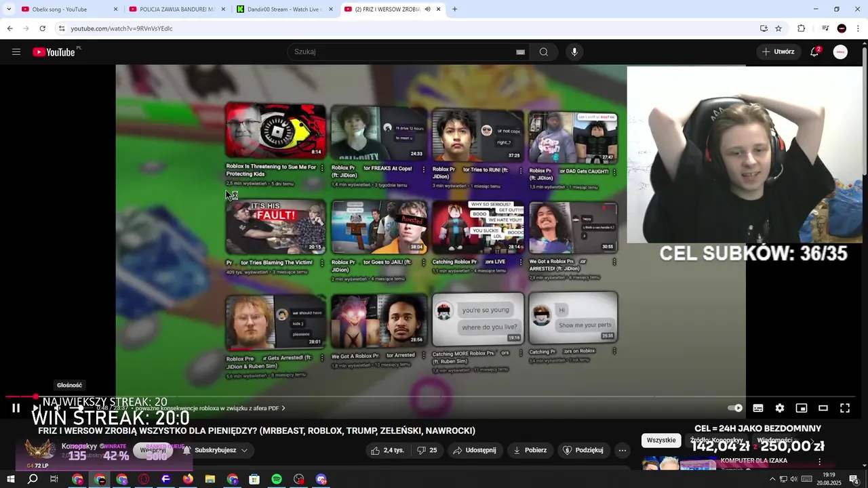Open Windows notification center
This screenshot has height=488, width=868.
854,479
